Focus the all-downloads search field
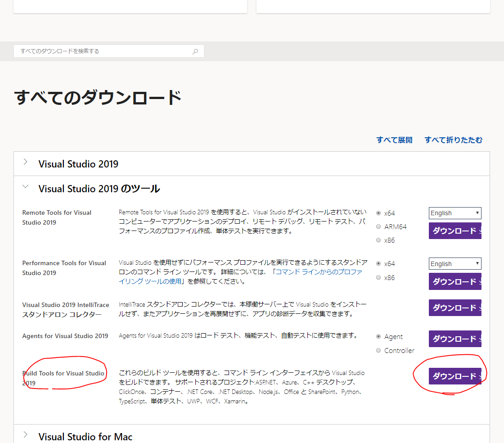504x443 pixels. click(108, 51)
